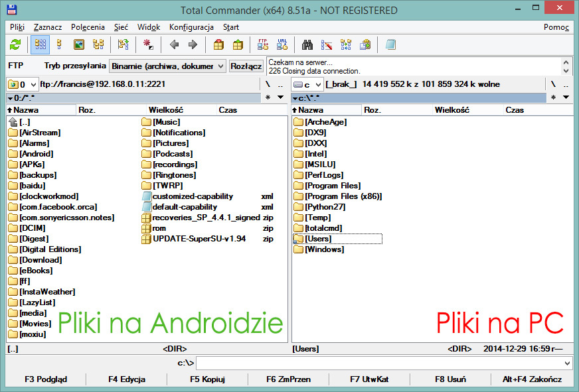Switch to Full details view icon
The width and height of the screenshot is (579, 392).
[59, 44]
